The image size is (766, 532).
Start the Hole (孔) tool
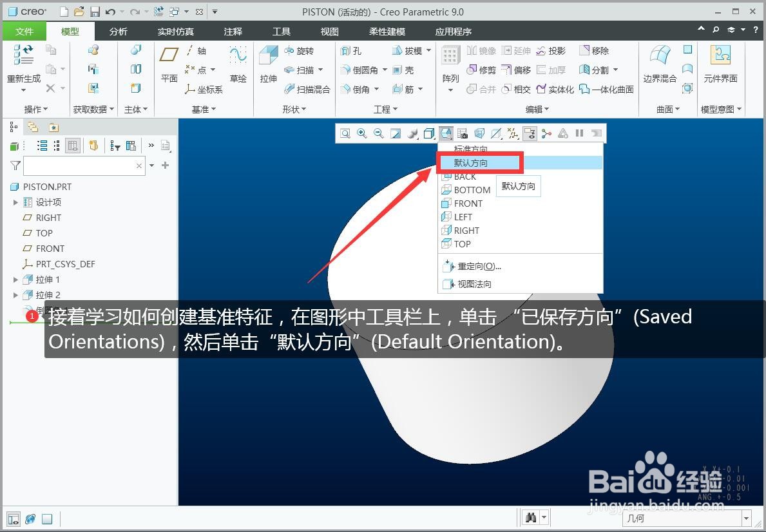351,51
